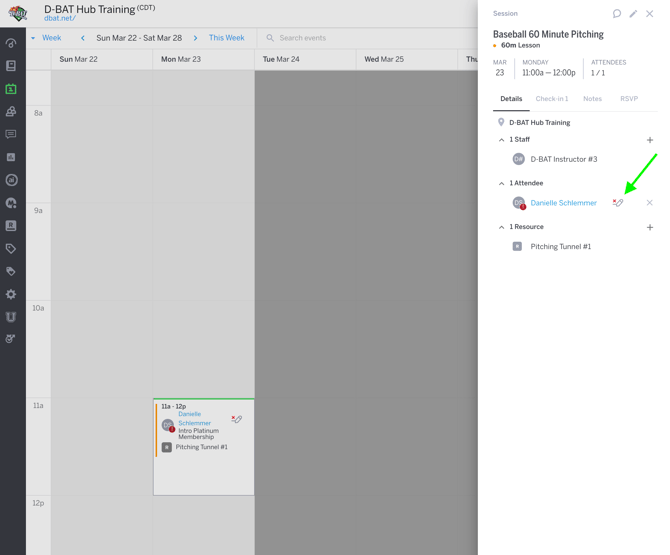
Task: Switch to the Details tab
Action: (511, 99)
